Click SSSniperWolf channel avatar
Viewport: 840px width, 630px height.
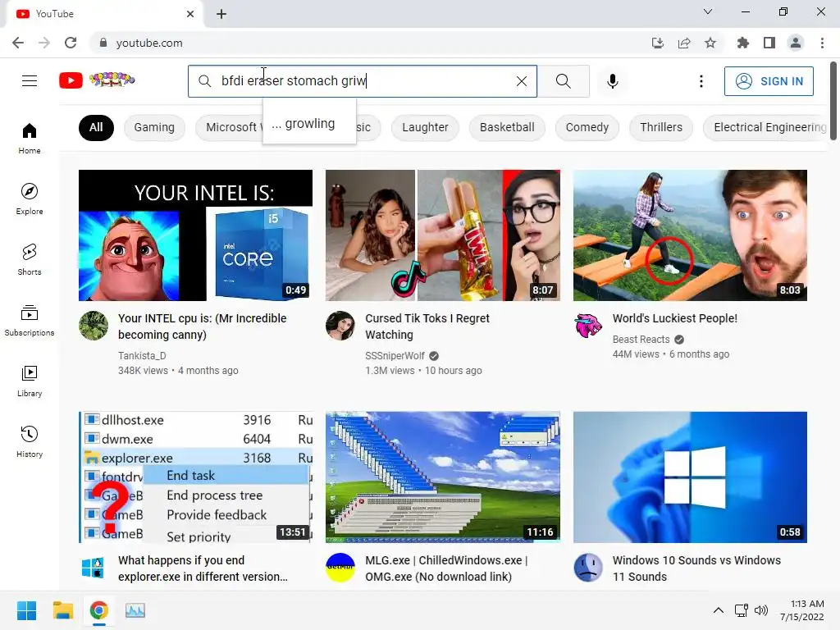(340, 326)
